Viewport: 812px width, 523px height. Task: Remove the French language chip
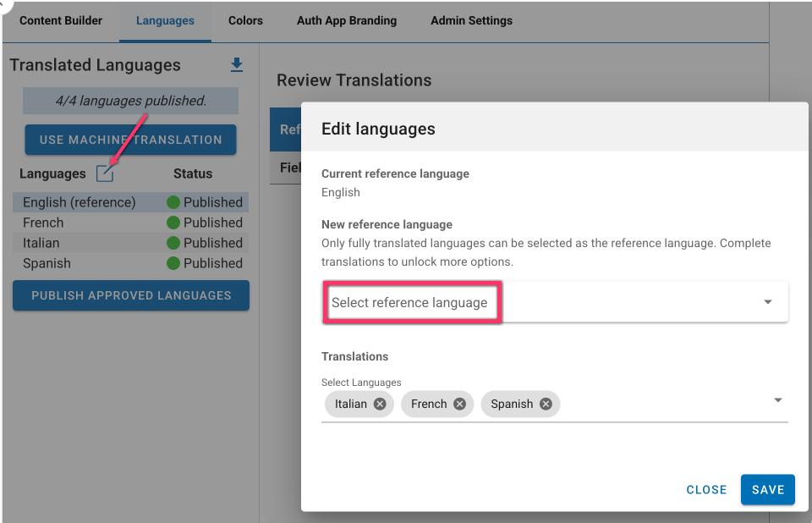click(459, 404)
